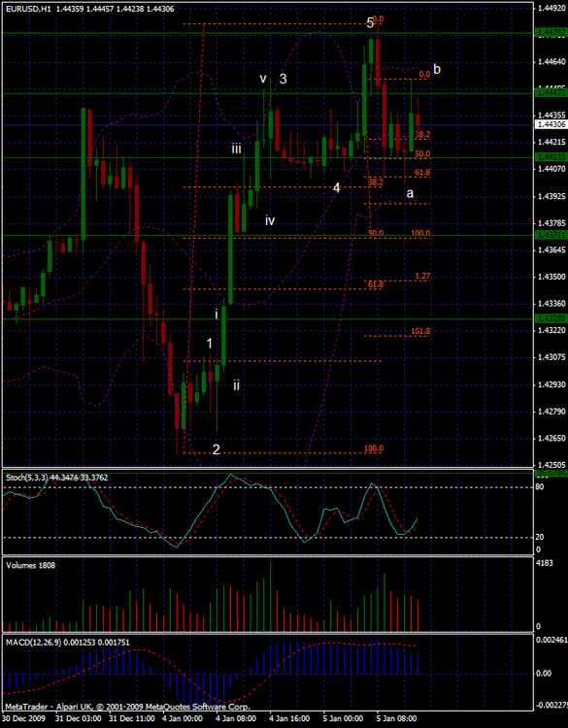
Task: Select the corrective wave label a
Action: [410, 193]
